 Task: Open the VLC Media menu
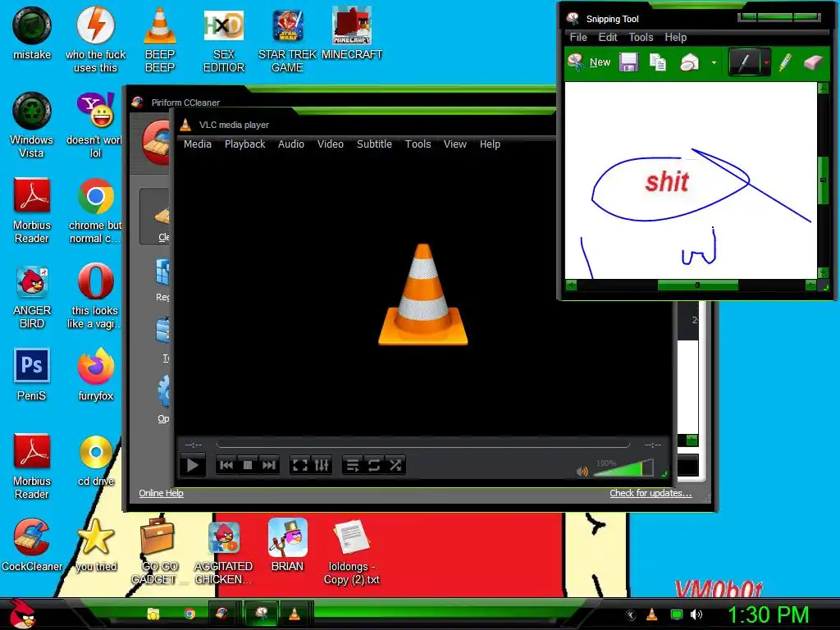tap(198, 144)
